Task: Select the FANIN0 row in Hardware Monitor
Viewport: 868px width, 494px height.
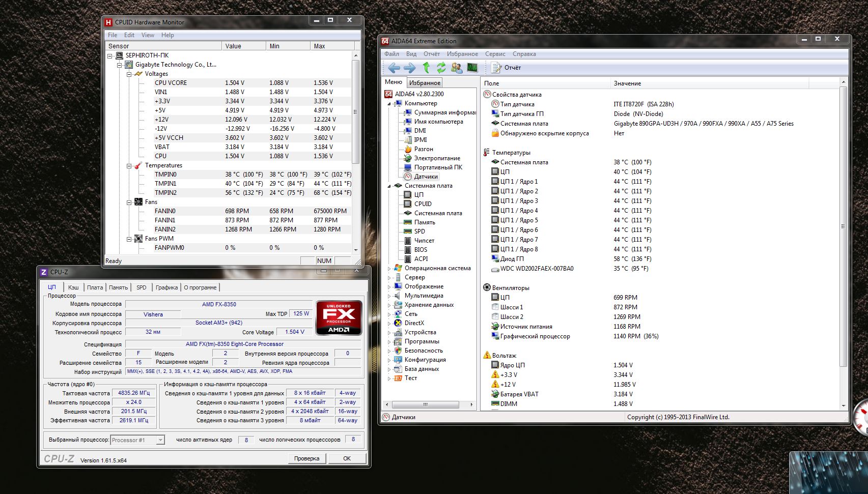Action: [252, 211]
